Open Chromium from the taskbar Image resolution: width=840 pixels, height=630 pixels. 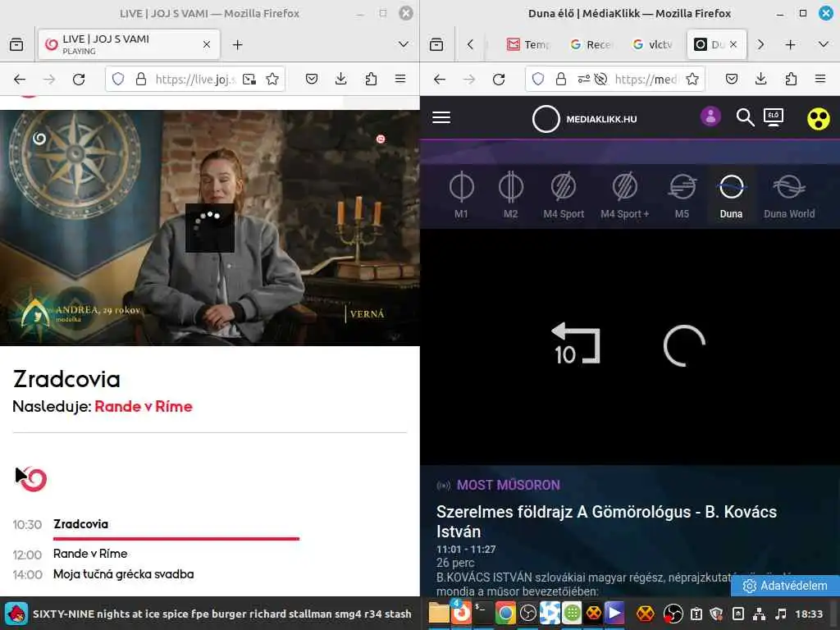coord(504,614)
